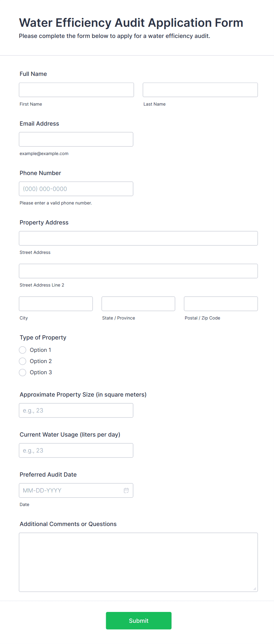
Task: Click the Last Name input field
Action: click(200, 90)
